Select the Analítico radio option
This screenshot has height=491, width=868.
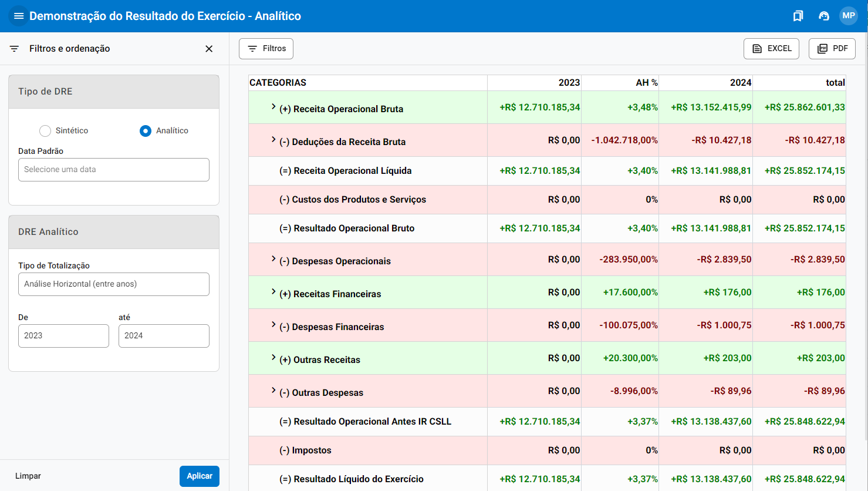pyautogui.click(x=146, y=131)
